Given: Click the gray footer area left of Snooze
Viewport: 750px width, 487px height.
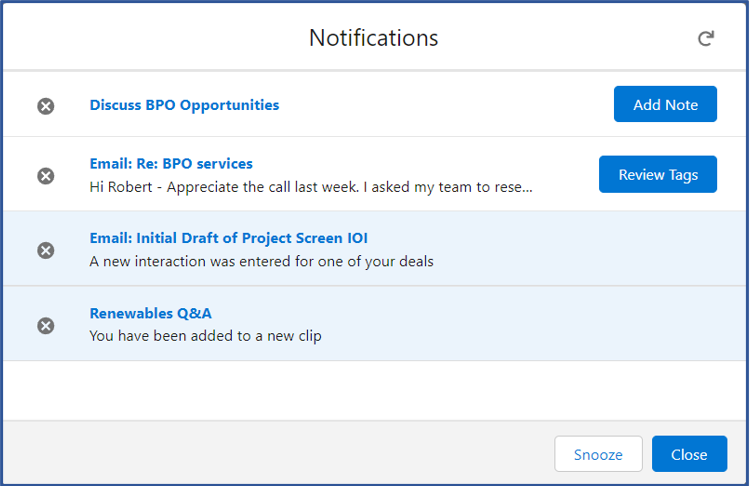Looking at the screenshot, I should coord(277,454).
